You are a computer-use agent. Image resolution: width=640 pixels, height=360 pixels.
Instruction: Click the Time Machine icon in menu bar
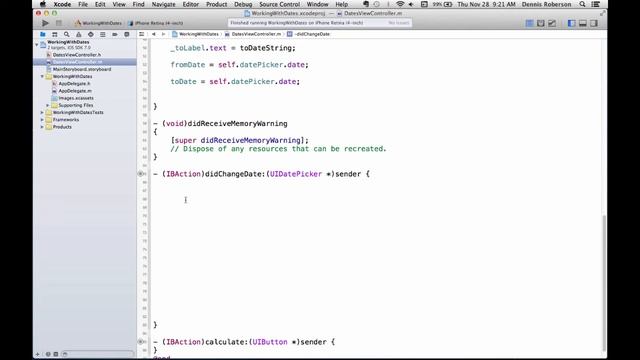coord(376,4)
